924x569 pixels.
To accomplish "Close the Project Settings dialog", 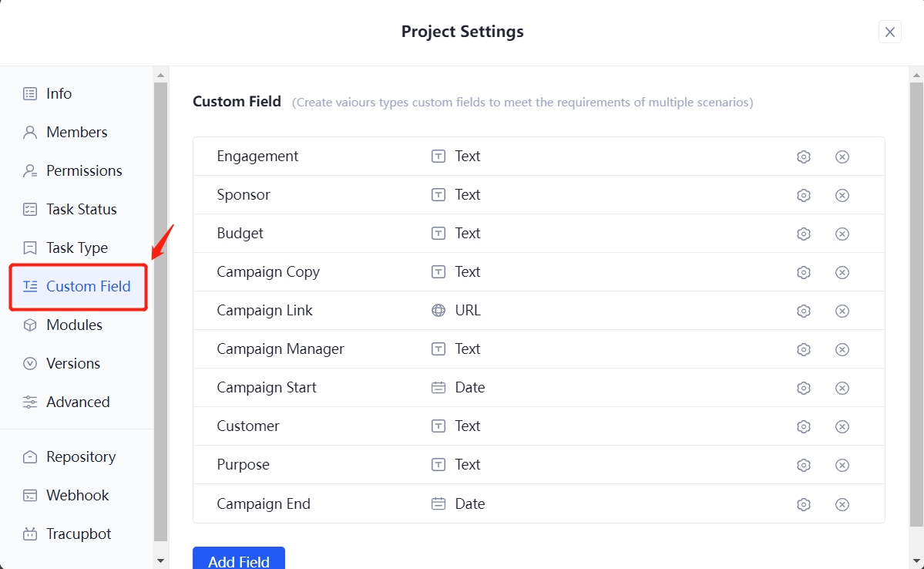I will [x=890, y=32].
